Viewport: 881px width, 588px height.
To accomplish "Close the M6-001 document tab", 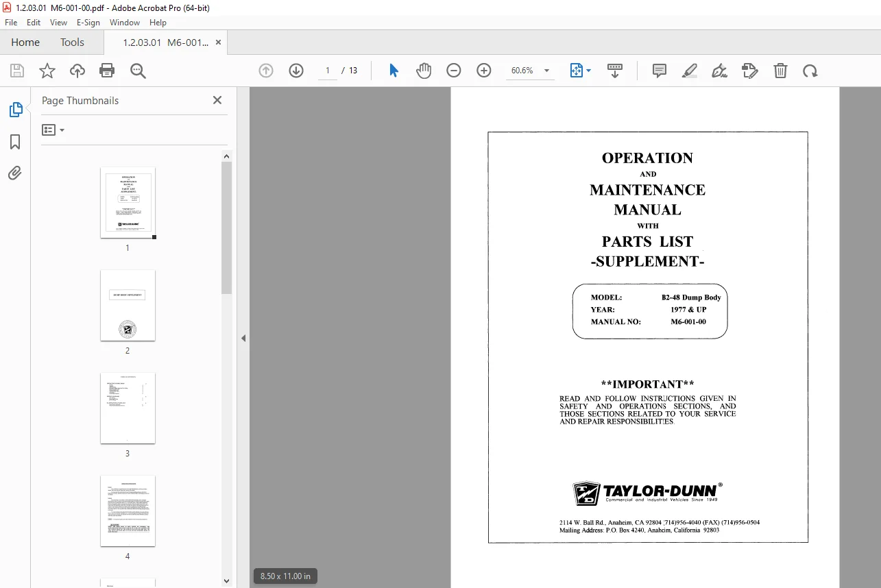I will [219, 42].
